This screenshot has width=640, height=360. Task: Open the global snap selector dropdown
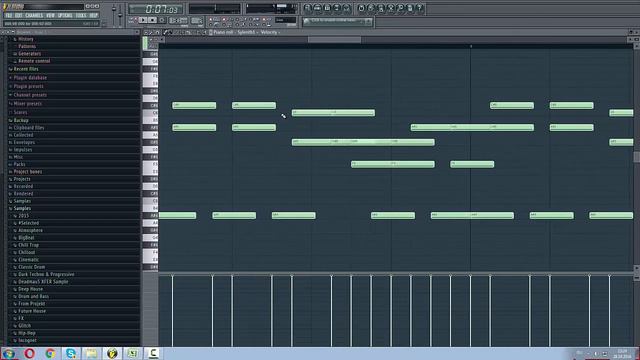(x=285, y=20)
